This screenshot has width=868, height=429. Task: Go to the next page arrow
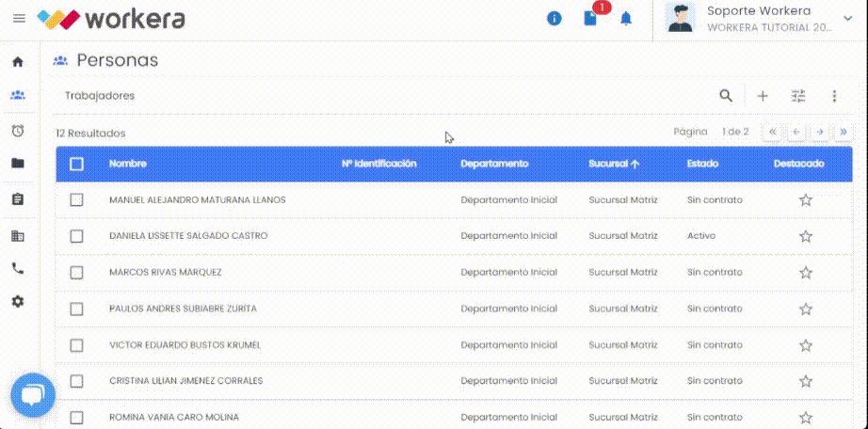820,132
